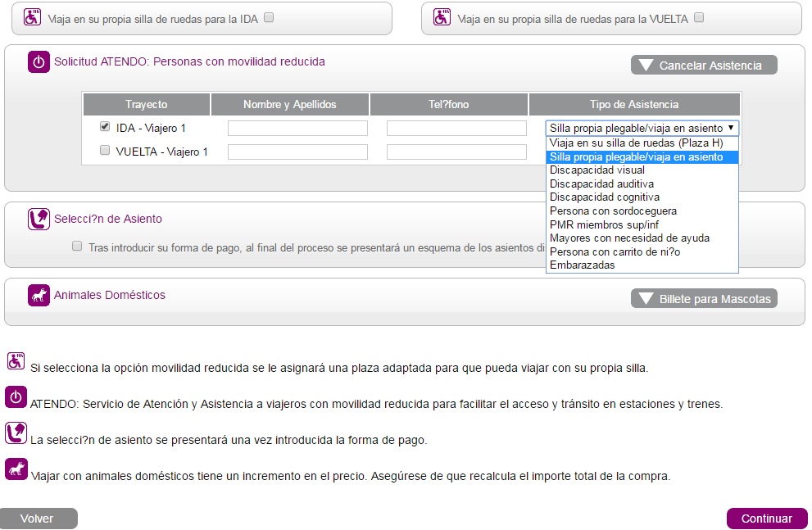Uncheck the IDA - Viajero 1 checkbox
This screenshot has height=530, width=812.
pyautogui.click(x=104, y=127)
